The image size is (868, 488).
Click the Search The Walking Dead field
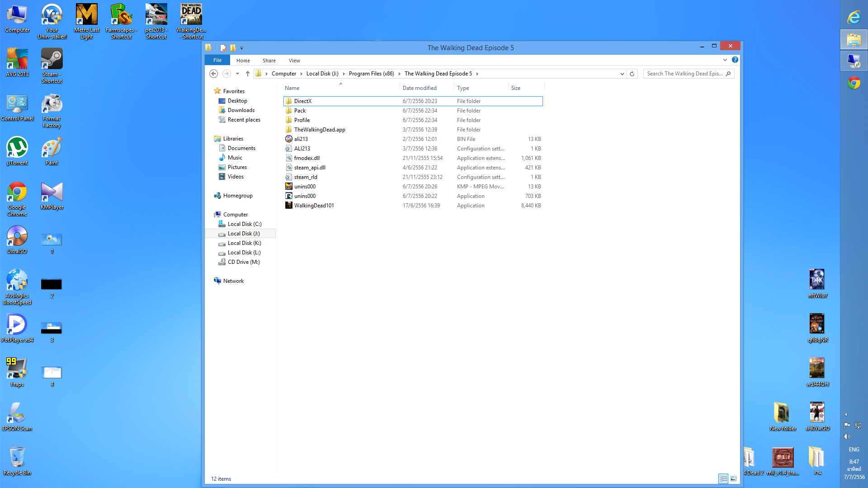pyautogui.click(x=684, y=74)
